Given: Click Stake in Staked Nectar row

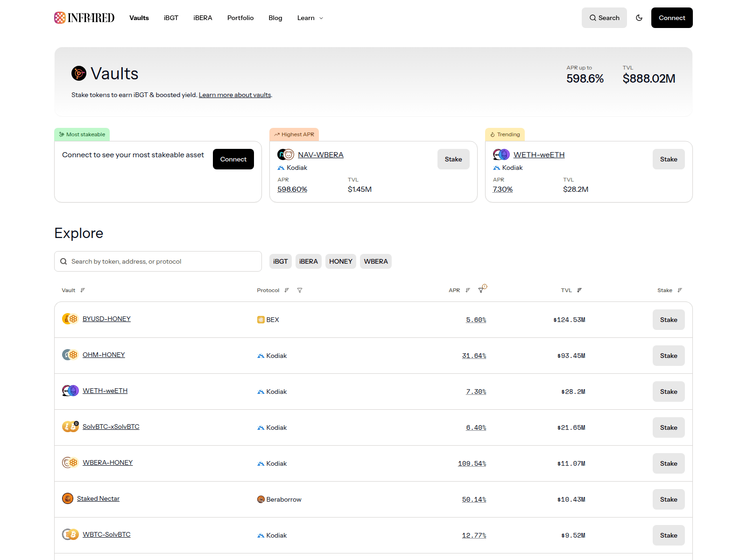Looking at the screenshot, I should 669,499.
